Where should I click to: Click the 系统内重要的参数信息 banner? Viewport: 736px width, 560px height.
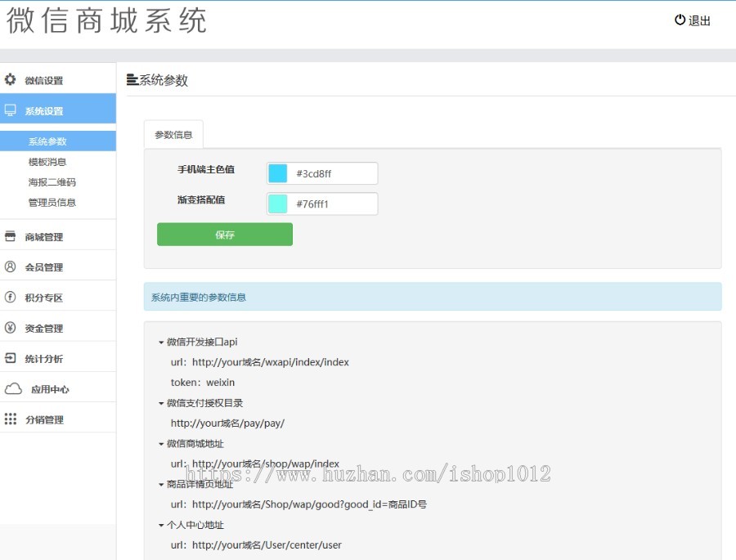click(x=433, y=297)
